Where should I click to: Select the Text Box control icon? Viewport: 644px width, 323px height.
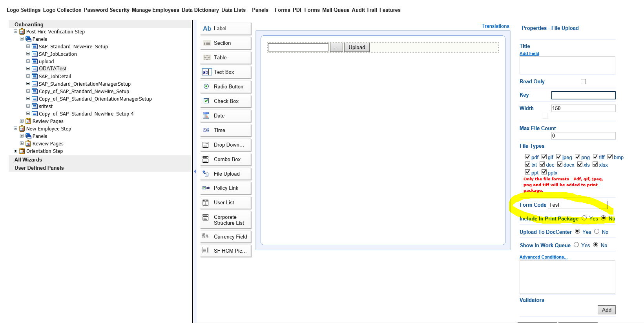(x=206, y=72)
